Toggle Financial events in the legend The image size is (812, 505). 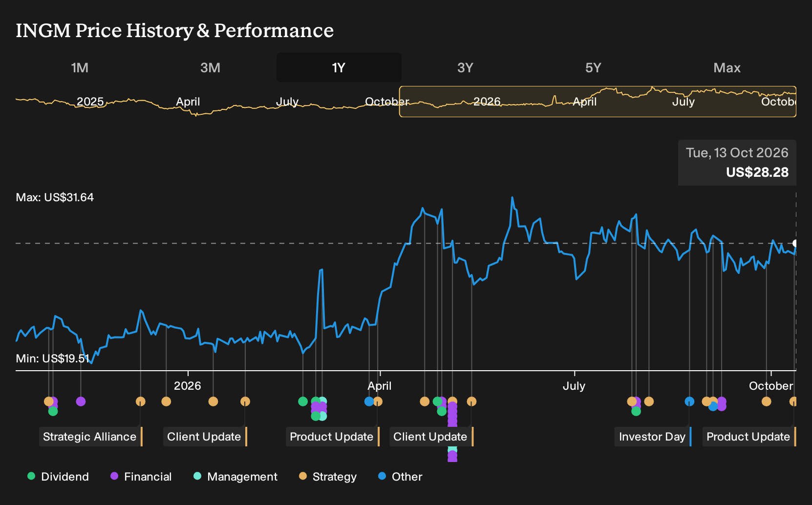point(141,477)
